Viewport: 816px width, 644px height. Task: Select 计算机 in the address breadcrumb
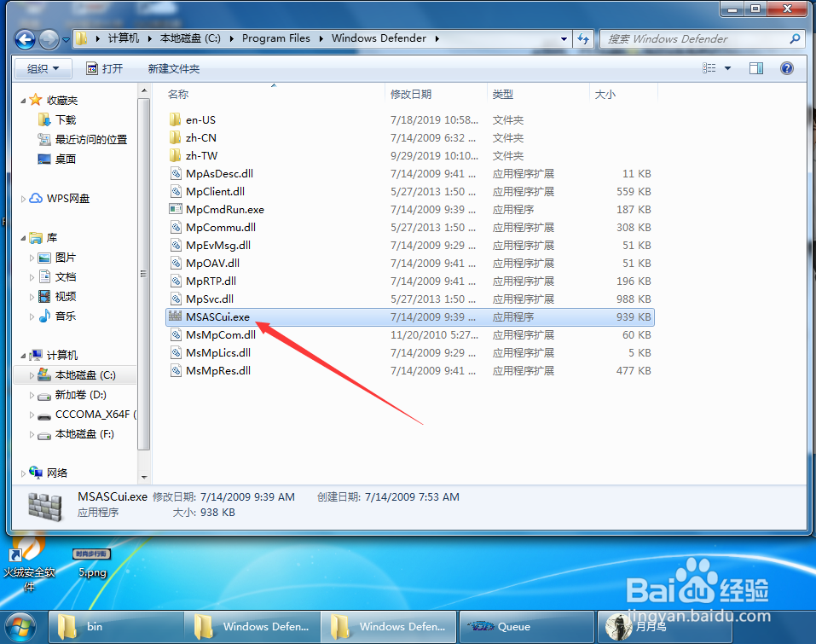point(124,38)
